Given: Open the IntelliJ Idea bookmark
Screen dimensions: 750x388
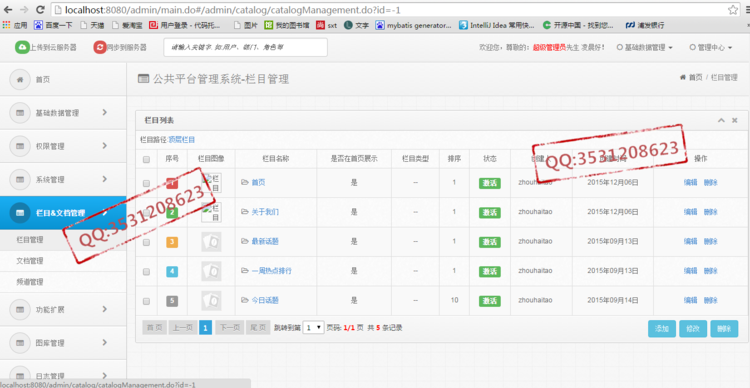Looking at the screenshot, I should [496, 25].
